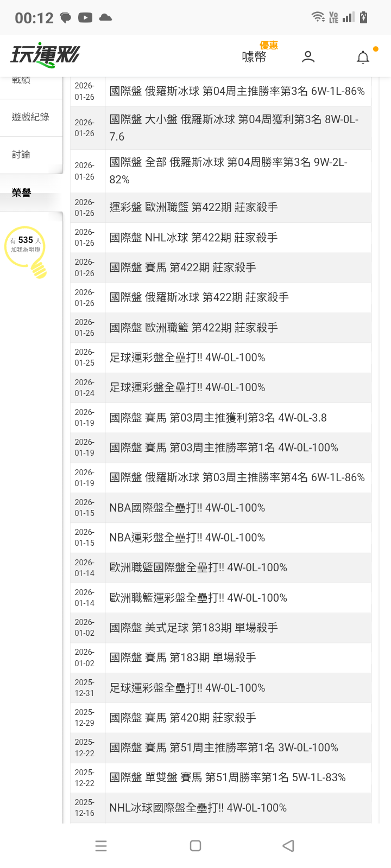The height and width of the screenshot is (868, 391).
Task: Open 運彩盤 歐洲職籃 第422期 莊家殺手 entry
Action: (x=193, y=207)
